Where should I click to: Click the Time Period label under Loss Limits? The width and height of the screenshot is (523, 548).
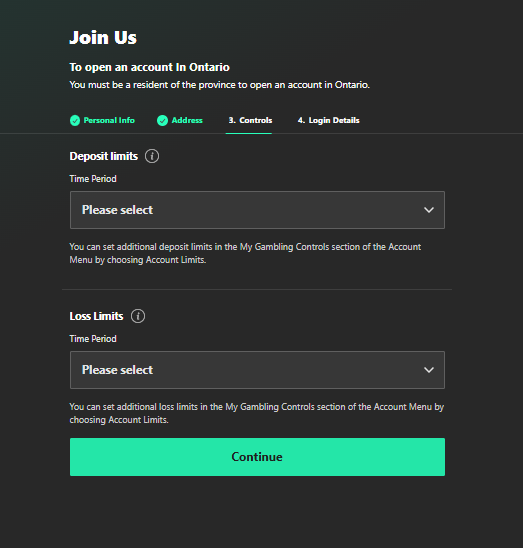pos(93,339)
